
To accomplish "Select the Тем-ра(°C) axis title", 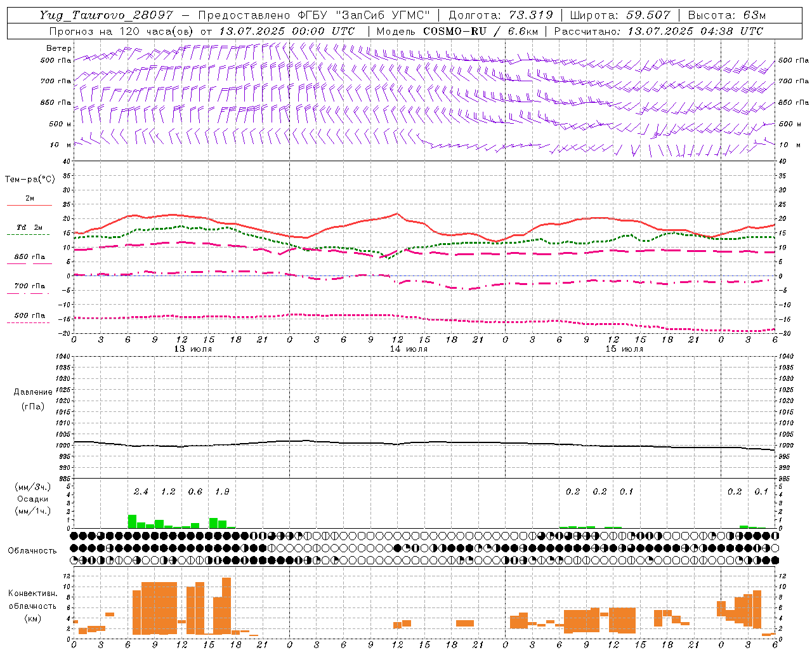I will [30, 180].
